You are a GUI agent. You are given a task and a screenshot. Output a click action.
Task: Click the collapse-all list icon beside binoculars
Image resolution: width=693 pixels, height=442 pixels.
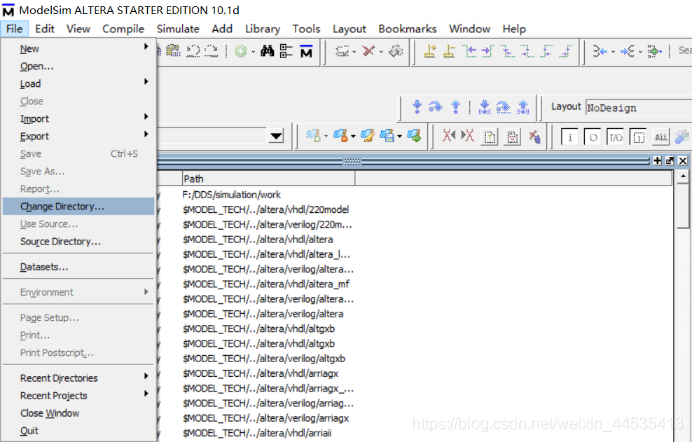tap(286, 51)
